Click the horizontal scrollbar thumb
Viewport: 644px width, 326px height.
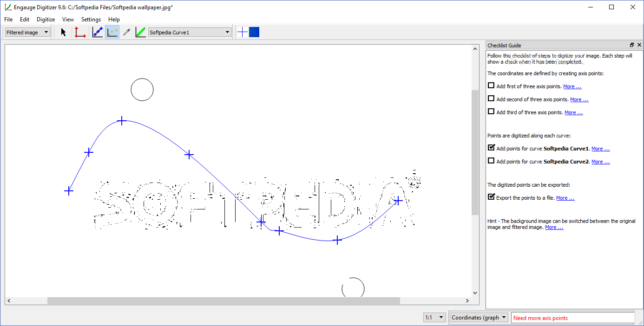(223, 301)
